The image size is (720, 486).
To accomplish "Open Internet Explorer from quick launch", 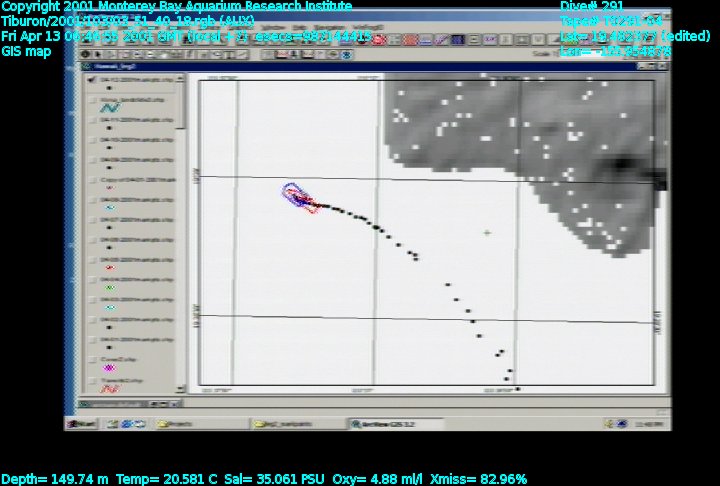I will [113, 424].
